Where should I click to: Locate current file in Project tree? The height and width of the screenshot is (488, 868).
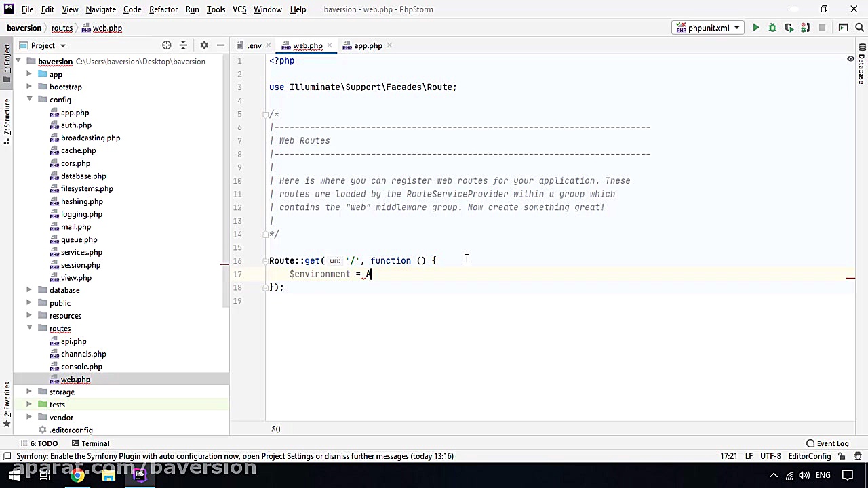tap(166, 45)
